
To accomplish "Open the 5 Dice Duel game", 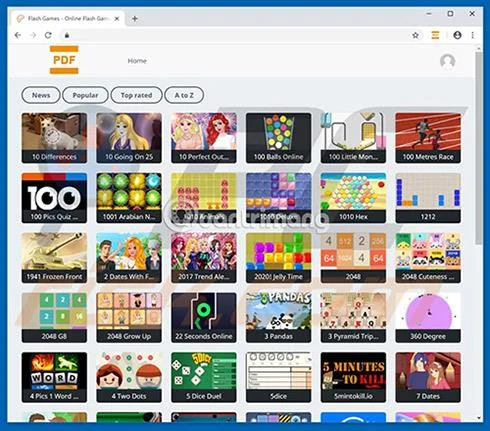I will [204, 377].
